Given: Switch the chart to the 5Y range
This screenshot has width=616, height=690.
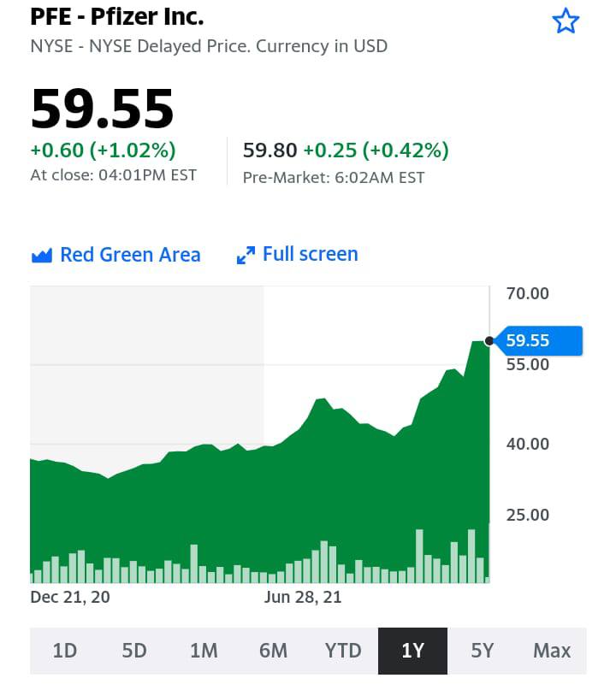Looking at the screenshot, I should (483, 651).
